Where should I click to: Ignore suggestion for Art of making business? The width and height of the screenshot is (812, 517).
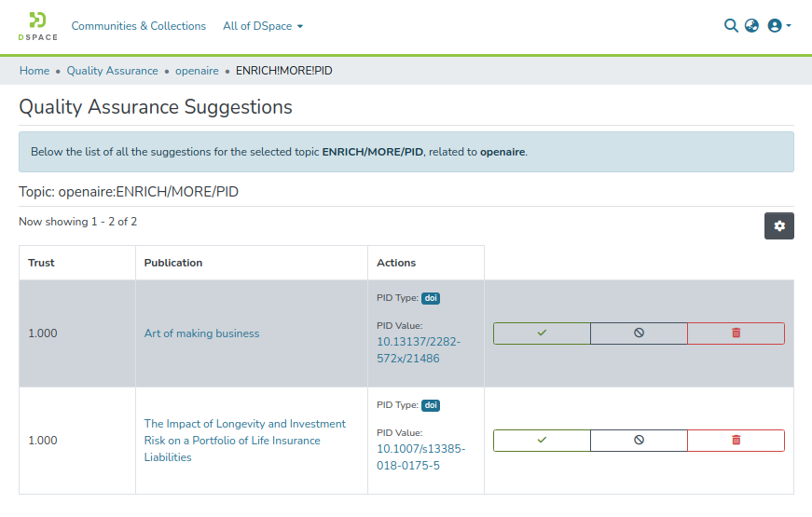639,333
